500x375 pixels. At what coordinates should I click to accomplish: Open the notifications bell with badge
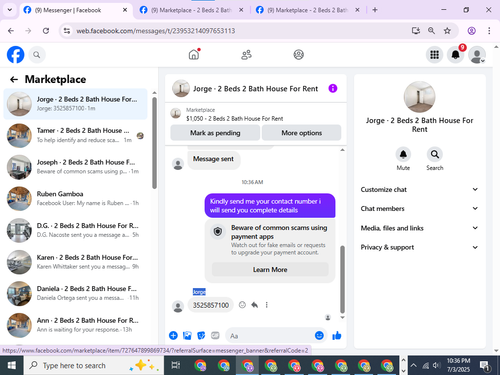tap(456, 55)
